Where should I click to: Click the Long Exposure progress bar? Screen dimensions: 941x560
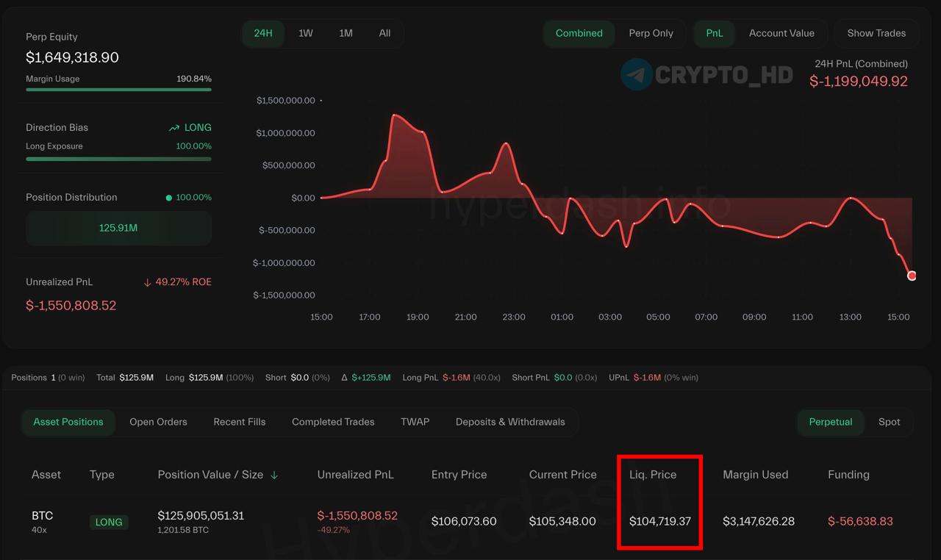pyautogui.click(x=118, y=159)
